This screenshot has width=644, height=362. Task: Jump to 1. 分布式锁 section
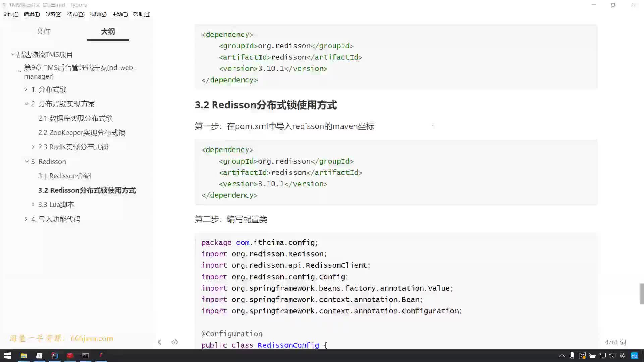(x=49, y=89)
